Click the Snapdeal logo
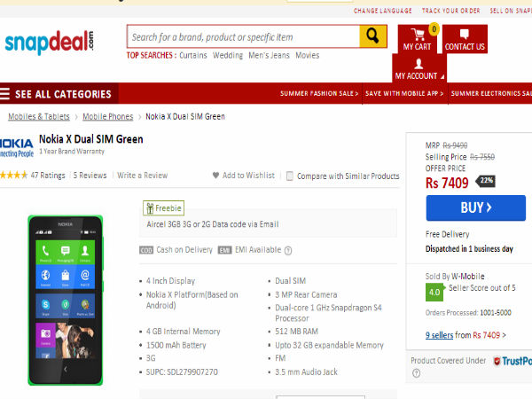Image resolution: width=532 pixels, height=399 pixels. [49, 43]
